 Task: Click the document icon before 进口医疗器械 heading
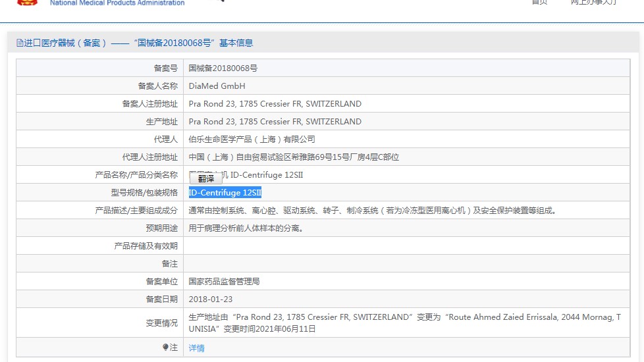(x=20, y=43)
